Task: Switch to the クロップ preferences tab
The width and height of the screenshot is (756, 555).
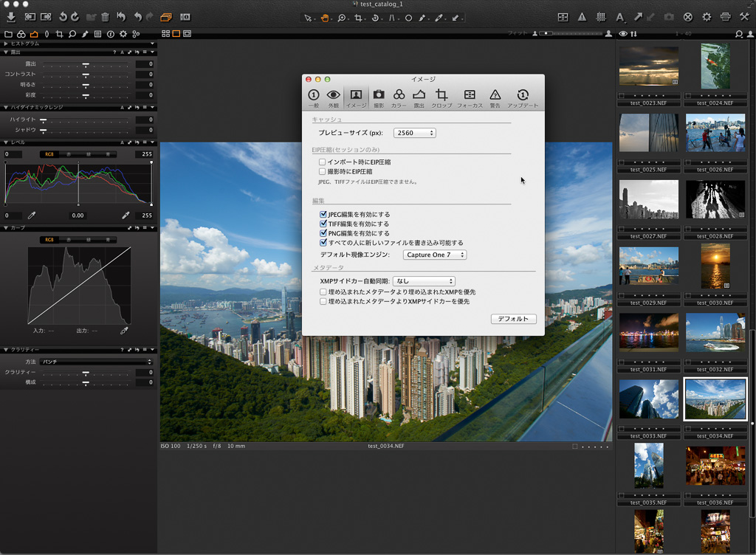Action: click(441, 97)
